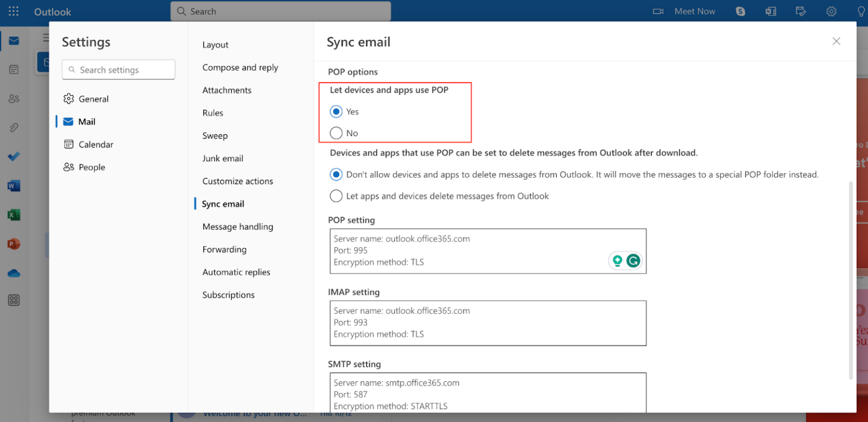Launch Excel from the left sidebar
Image resolution: width=868 pixels, height=422 pixels.
14,214
